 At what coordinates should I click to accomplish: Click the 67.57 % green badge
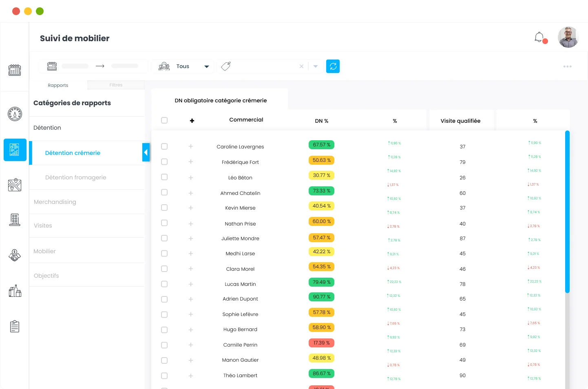coord(322,145)
